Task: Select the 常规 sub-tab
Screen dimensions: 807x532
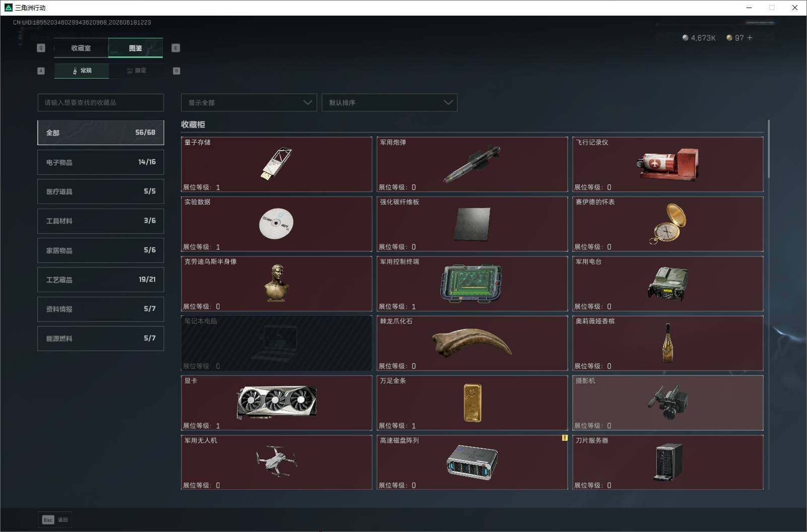Action: (82, 71)
